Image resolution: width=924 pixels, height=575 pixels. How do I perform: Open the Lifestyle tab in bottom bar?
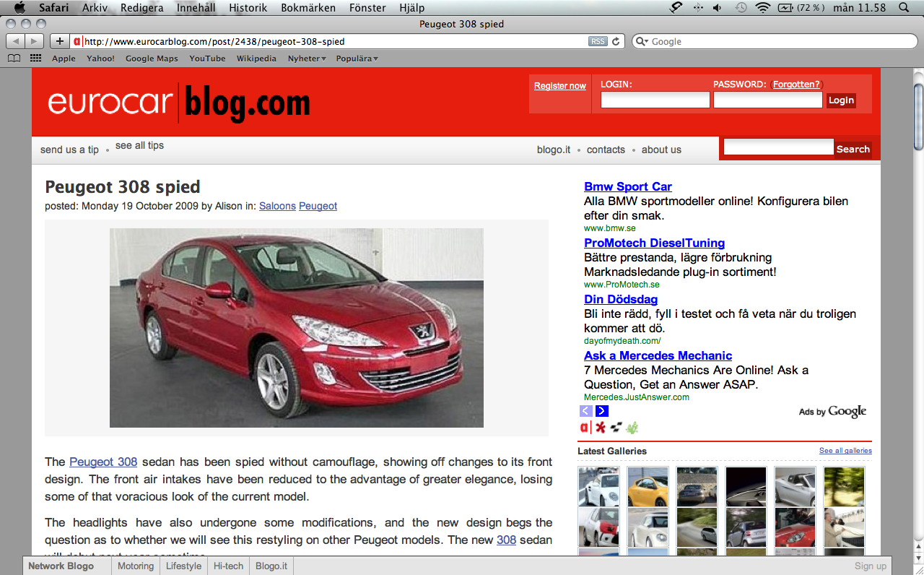[183, 566]
